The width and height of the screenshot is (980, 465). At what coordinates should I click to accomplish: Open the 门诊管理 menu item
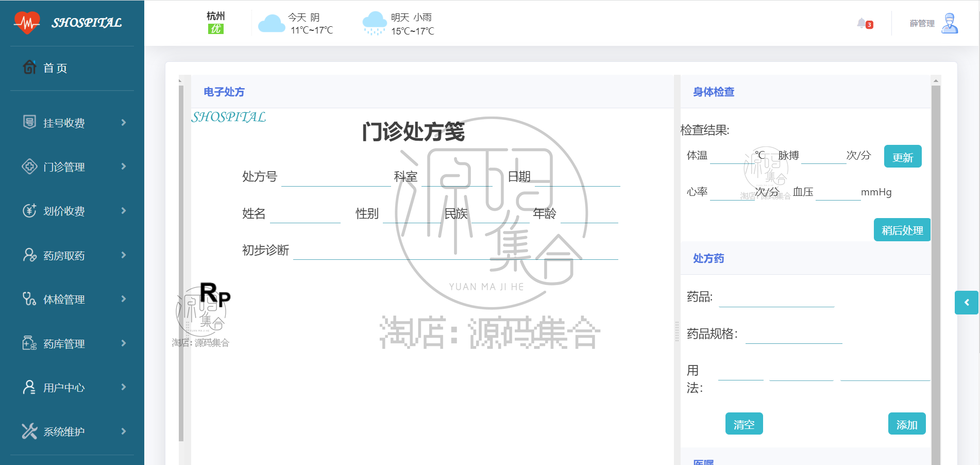click(72, 167)
